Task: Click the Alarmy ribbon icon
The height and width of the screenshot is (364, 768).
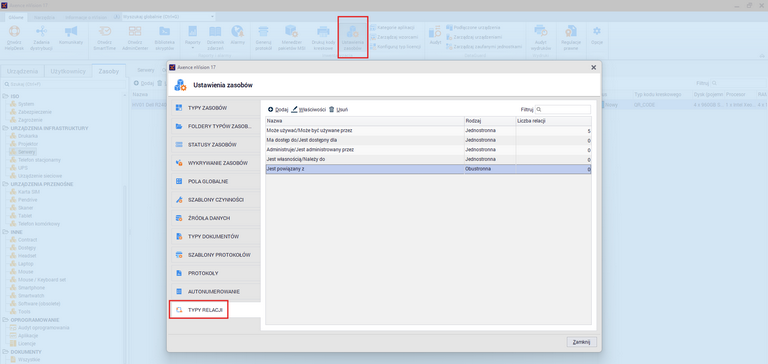Action: 238,35
